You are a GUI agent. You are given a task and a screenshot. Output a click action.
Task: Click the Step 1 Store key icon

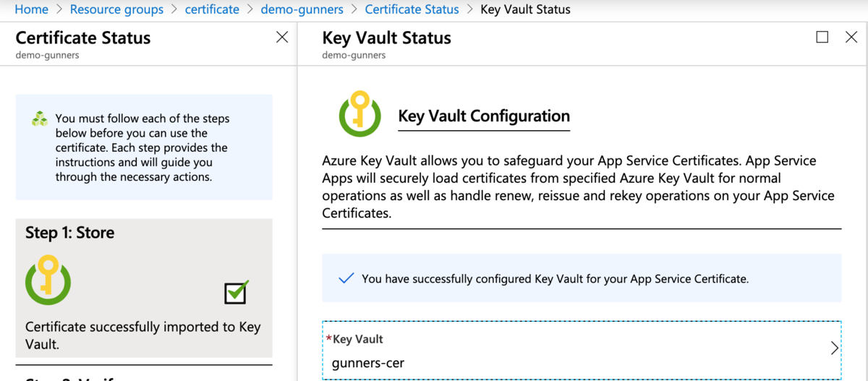48,280
